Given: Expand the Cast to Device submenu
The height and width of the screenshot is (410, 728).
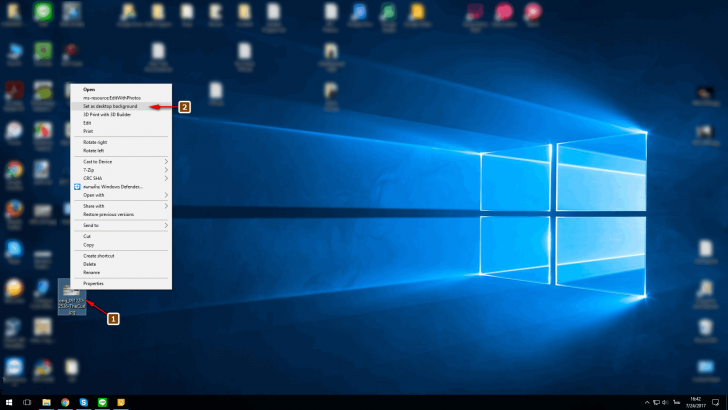Looking at the screenshot, I should click(x=121, y=162).
